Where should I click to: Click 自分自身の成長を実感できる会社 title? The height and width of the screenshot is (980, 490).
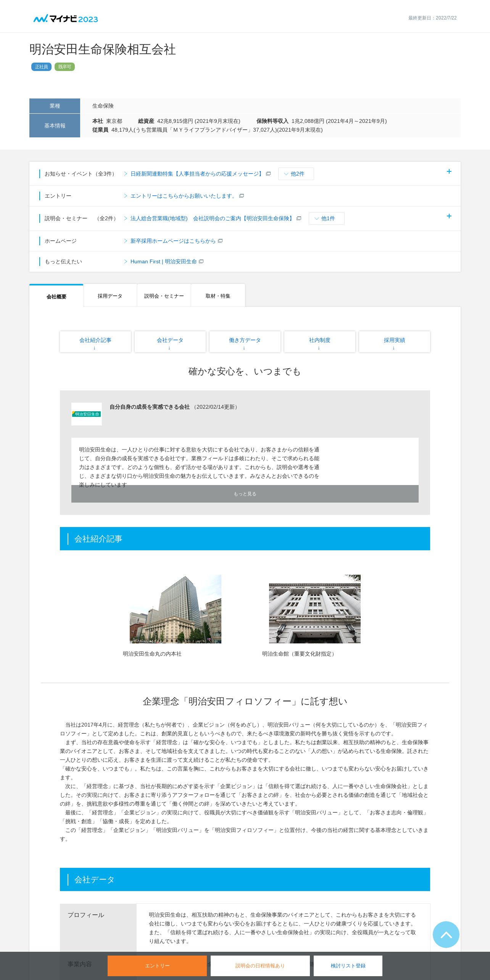[150, 407]
